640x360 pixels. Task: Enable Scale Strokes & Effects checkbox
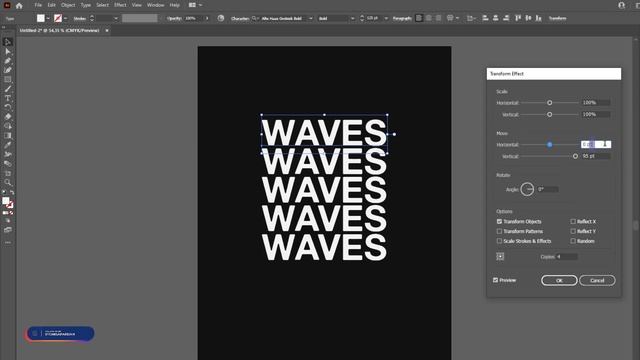[499, 241]
